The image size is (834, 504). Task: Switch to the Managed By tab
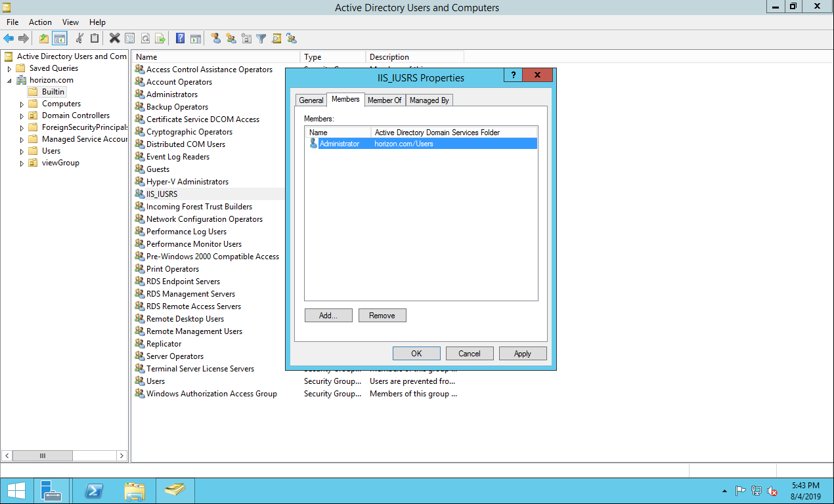click(x=429, y=100)
